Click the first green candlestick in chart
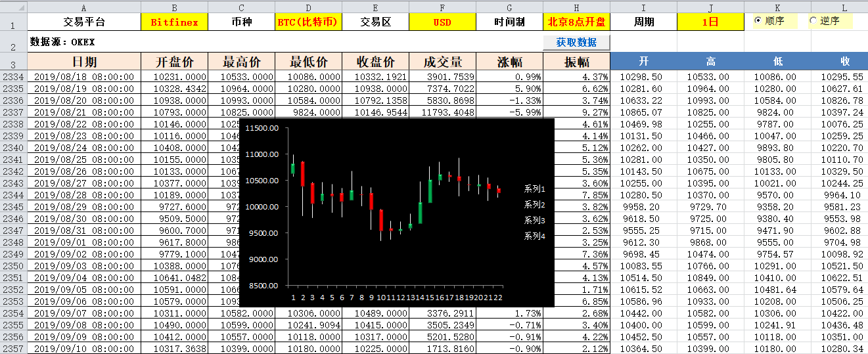The height and width of the screenshot is (354, 868). point(293,168)
